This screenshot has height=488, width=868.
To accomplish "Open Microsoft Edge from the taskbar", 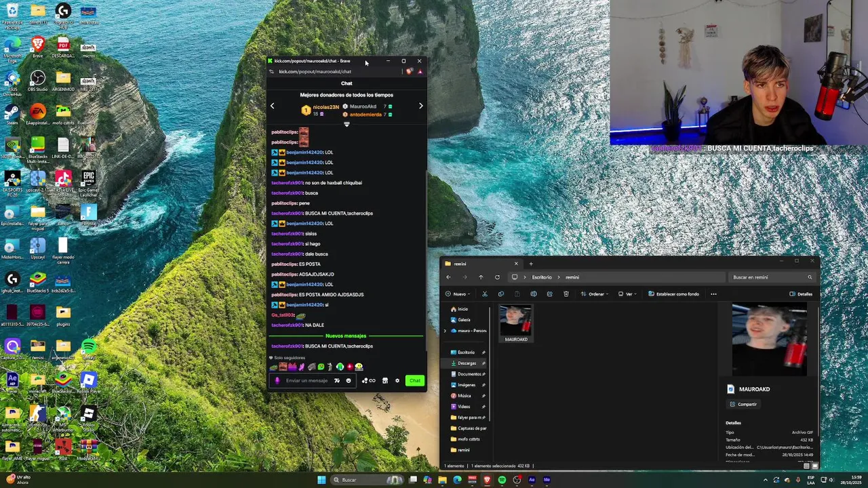I will tap(457, 480).
